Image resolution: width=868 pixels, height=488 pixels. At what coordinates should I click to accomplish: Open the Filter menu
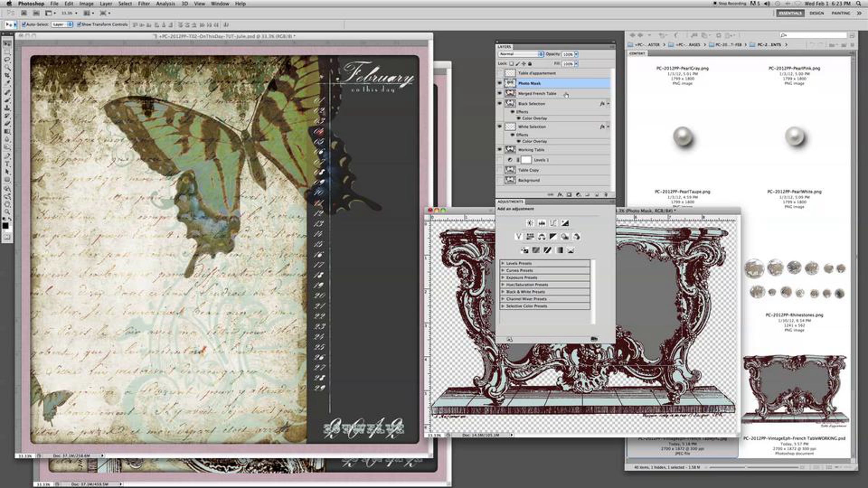pyautogui.click(x=144, y=4)
